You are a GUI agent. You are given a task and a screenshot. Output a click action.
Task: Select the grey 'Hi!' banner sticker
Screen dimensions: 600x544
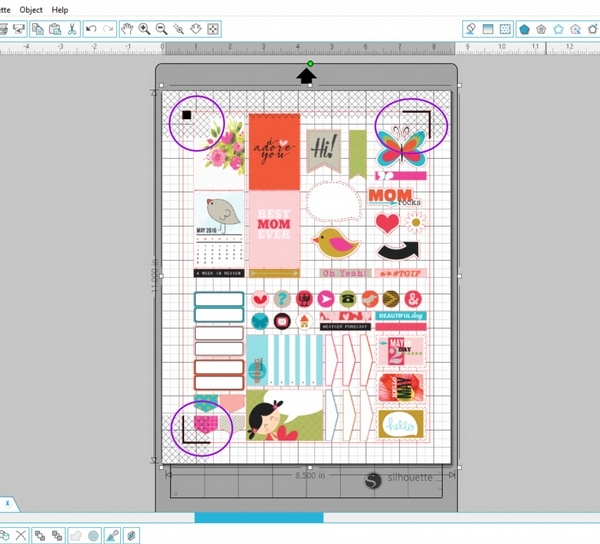pyautogui.click(x=324, y=151)
